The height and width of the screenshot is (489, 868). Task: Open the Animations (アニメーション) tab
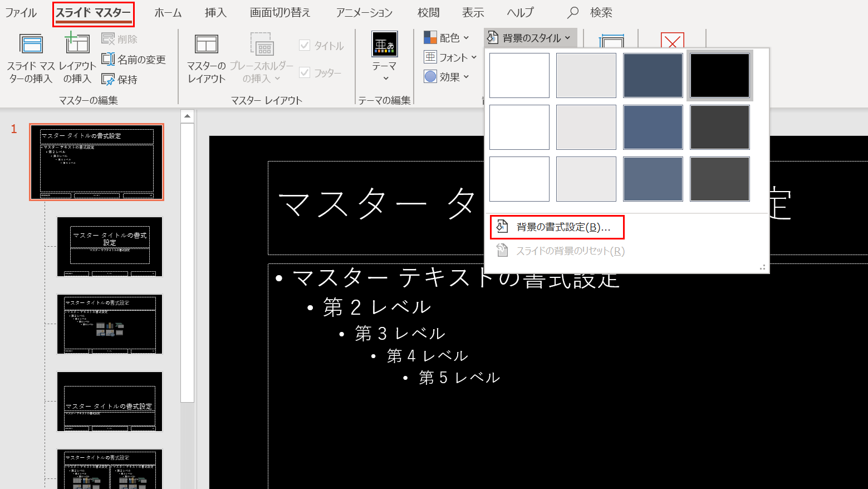tap(364, 12)
